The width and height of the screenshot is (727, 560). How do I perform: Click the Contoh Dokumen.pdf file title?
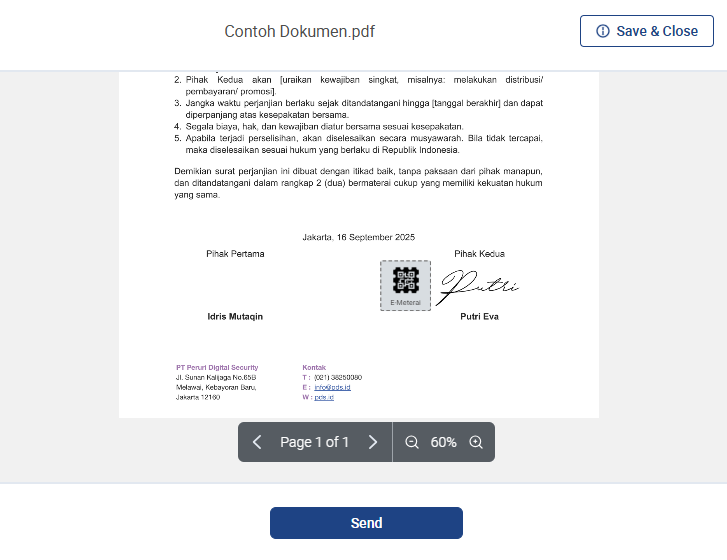tap(300, 31)
